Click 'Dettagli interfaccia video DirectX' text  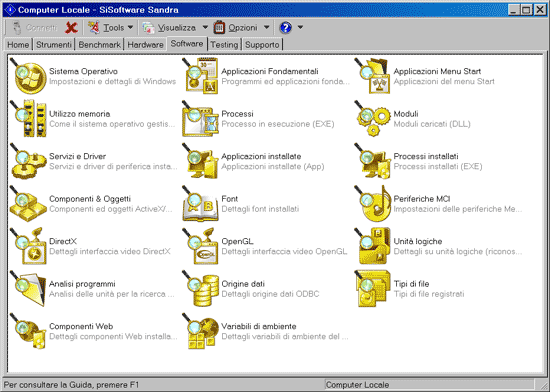110,251
